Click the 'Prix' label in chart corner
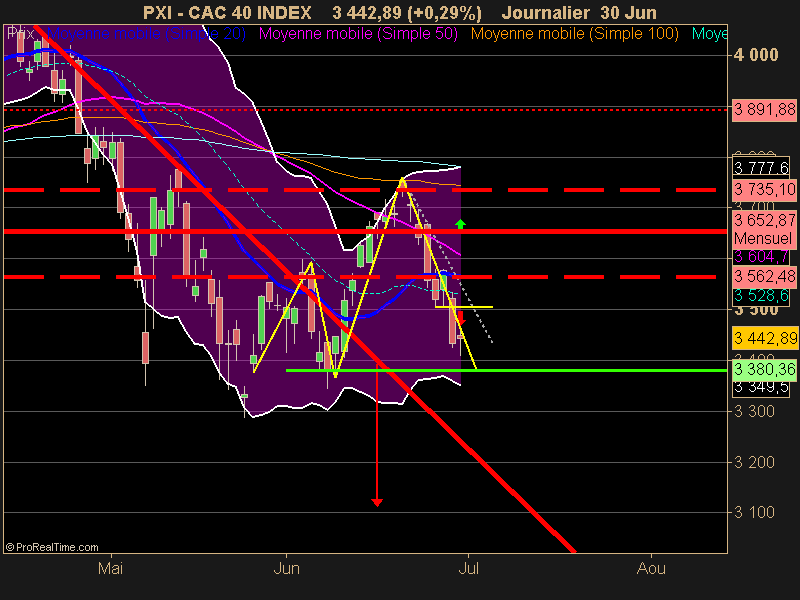800x600 pixels. [x=20, y=34]
